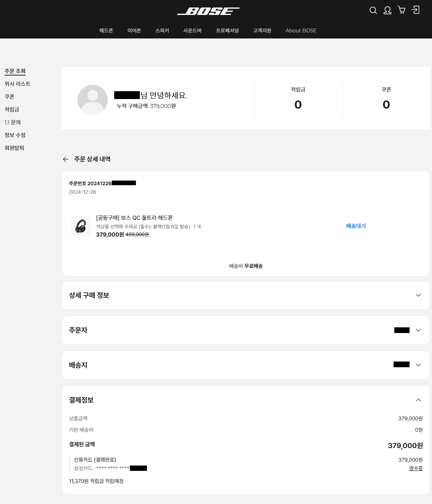Click 회원탈퇴 in sidebar
Screen dimensions: 432x504
14,148
